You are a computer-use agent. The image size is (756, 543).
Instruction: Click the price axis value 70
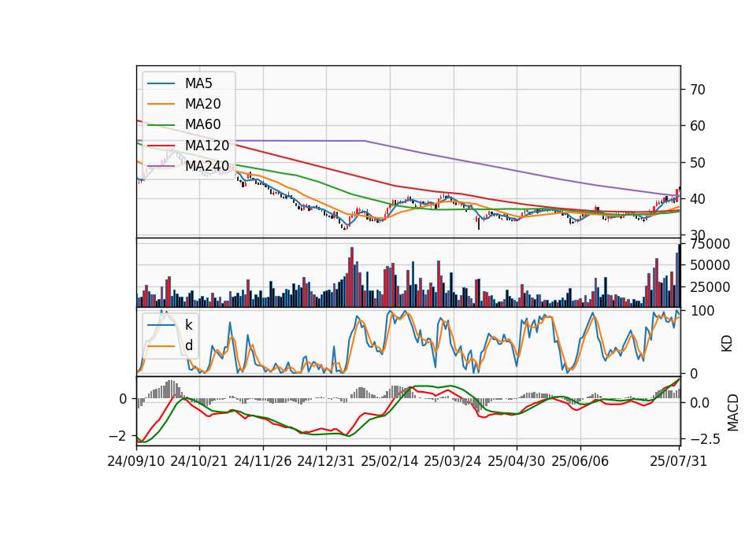[697, 90]
